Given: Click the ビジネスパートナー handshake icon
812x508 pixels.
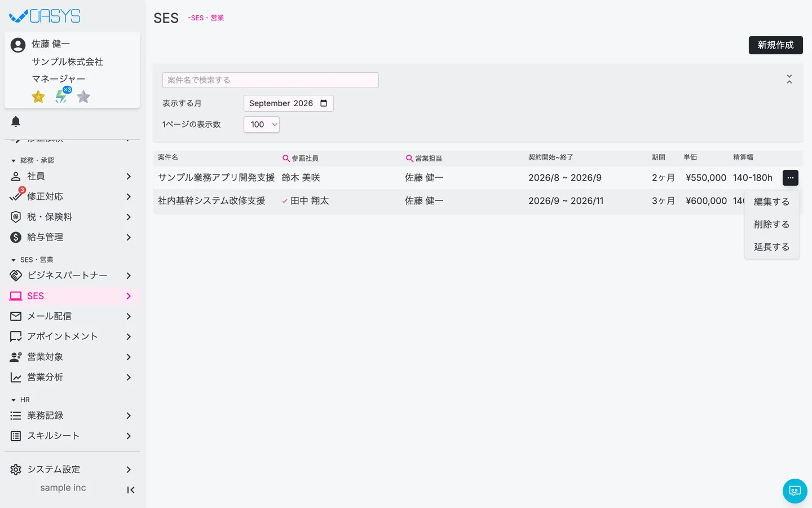Looking at the screenshot, I should pos(16,275).
